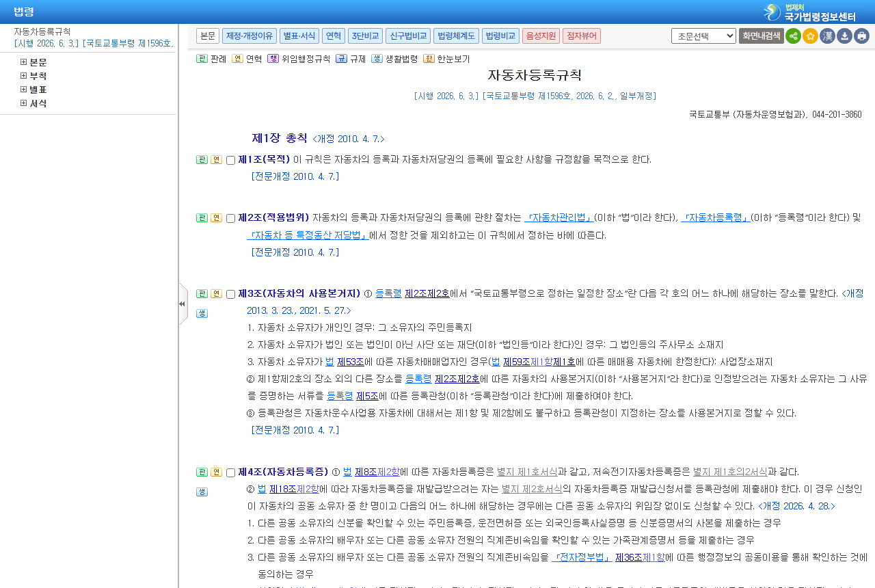Click the 연혁 icon beside 제1조(목적)
This screenshot has height=588, width=875.
click(216, 159)
